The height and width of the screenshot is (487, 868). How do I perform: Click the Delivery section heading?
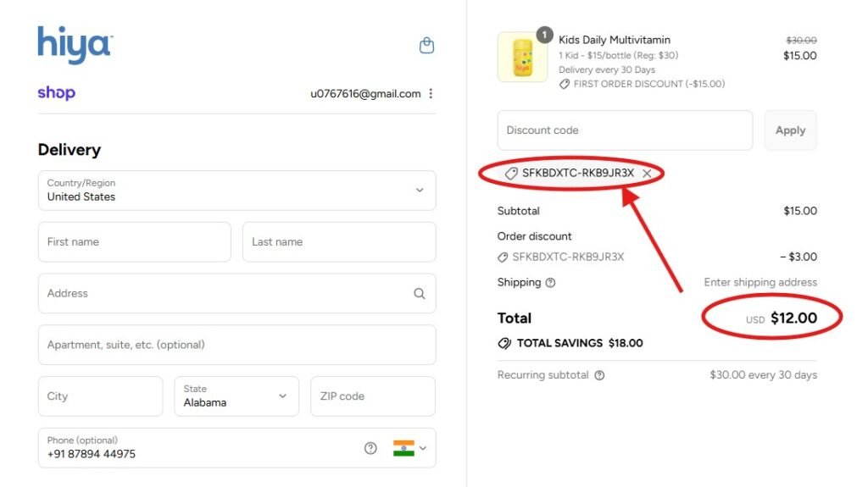70,149
